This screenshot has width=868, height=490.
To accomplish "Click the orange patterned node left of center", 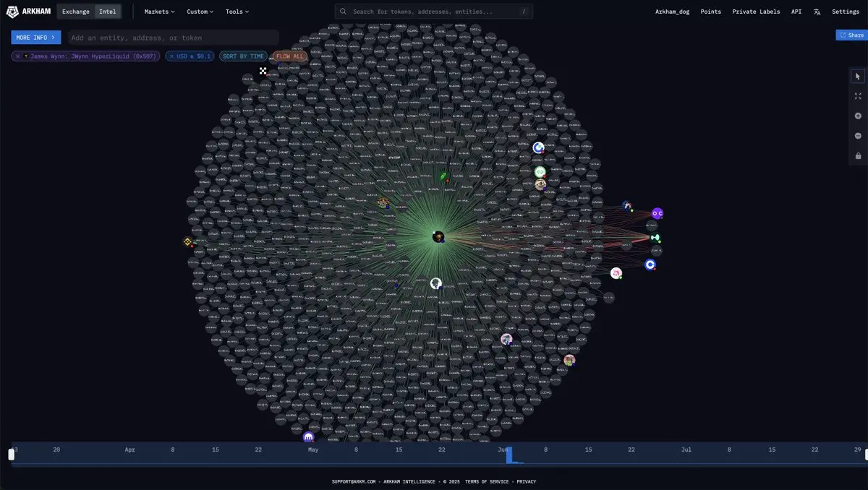I will [x=383, y=202].
